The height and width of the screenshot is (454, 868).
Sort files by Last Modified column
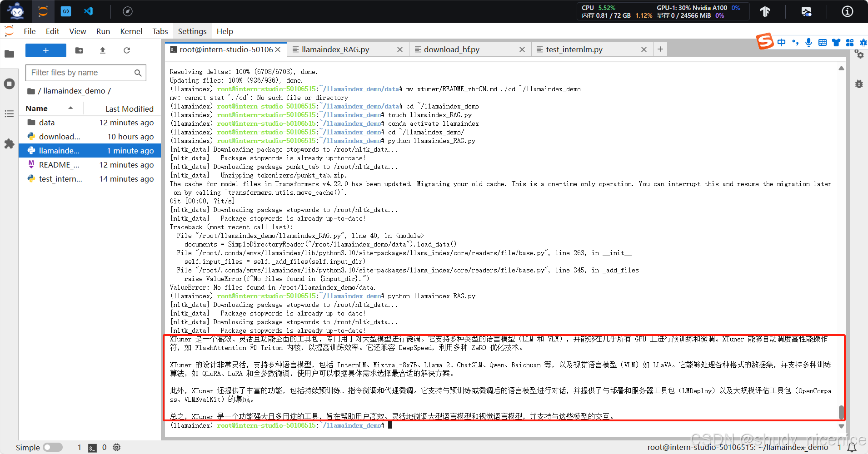(x=129, y=109)
